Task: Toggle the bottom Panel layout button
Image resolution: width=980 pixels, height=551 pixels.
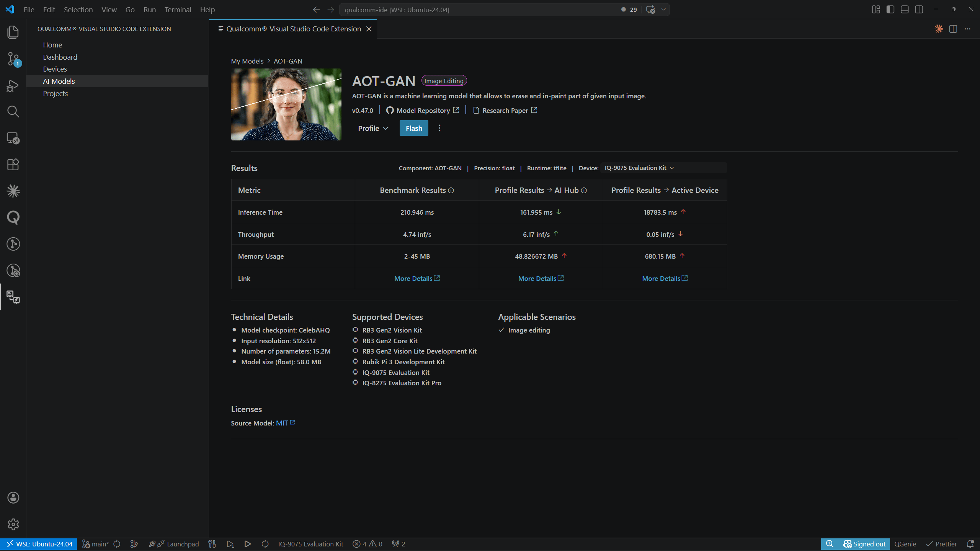Action: 905,10
